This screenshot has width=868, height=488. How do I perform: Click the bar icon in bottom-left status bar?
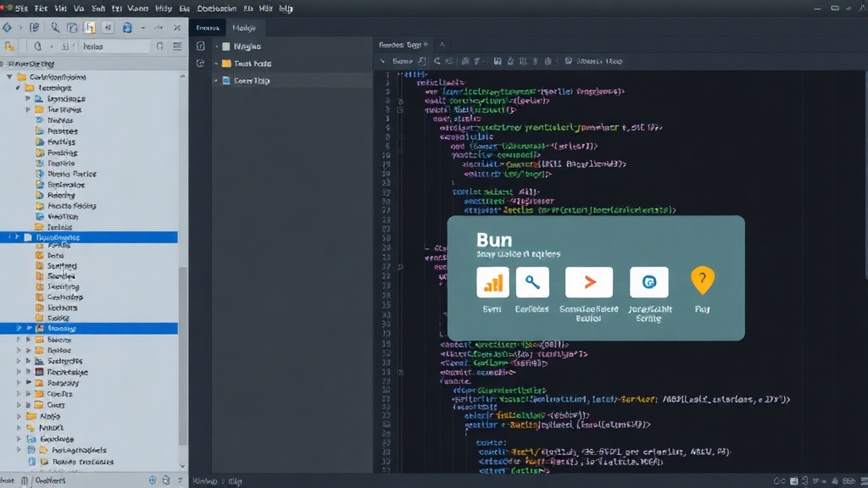25,481
